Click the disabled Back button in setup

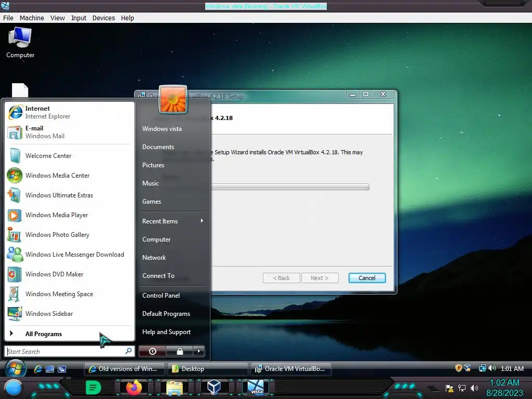281,278
